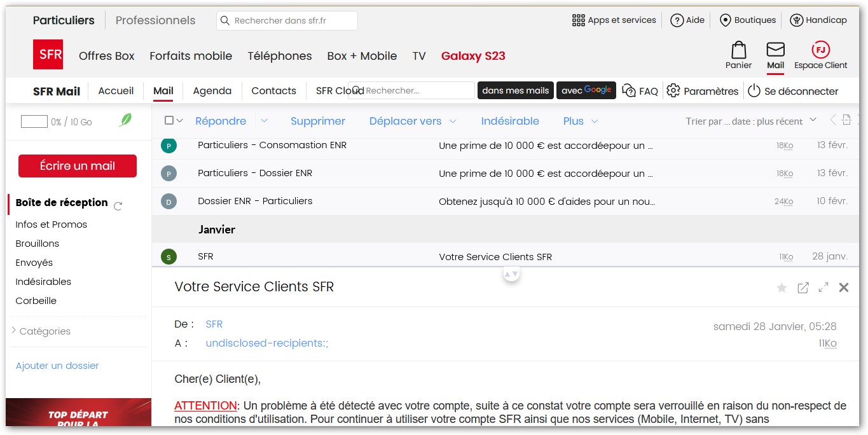Open Trier par date sort dropdown
Viewport: 868px width, 435px height.
pyautogui.click(x=751, y=121)
